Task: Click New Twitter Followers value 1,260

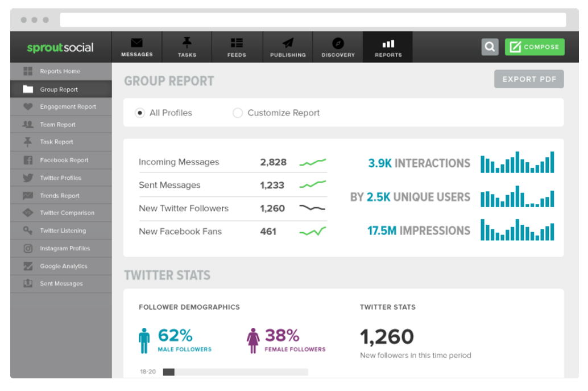Action: point(272,208)
